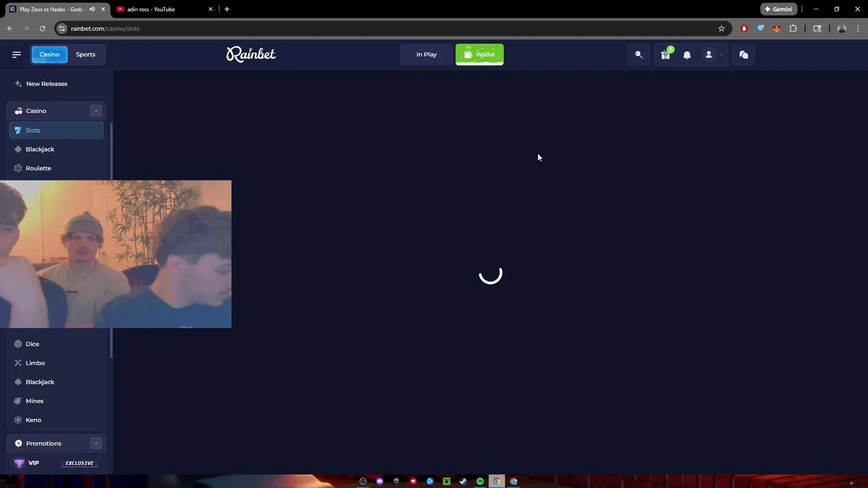This screenshot has width=868, height=488.
Task: Open the Casino sidebar heading
Action: coord(36,110)
